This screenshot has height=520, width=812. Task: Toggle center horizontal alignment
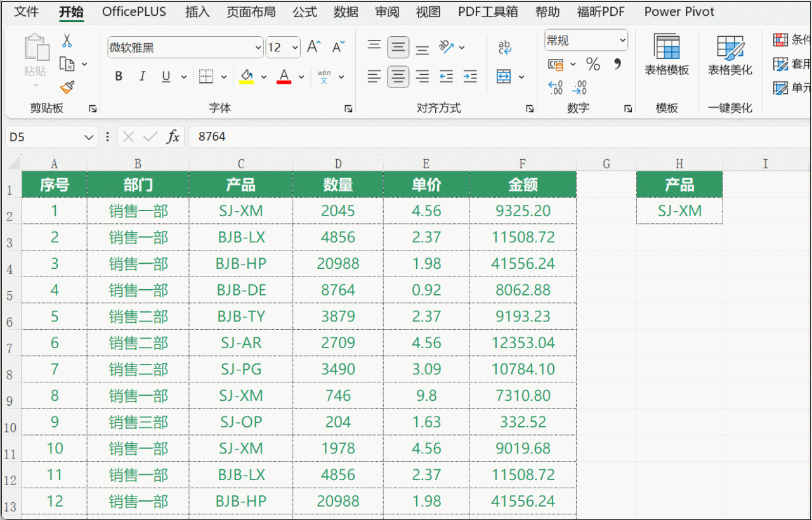[398, 77]
